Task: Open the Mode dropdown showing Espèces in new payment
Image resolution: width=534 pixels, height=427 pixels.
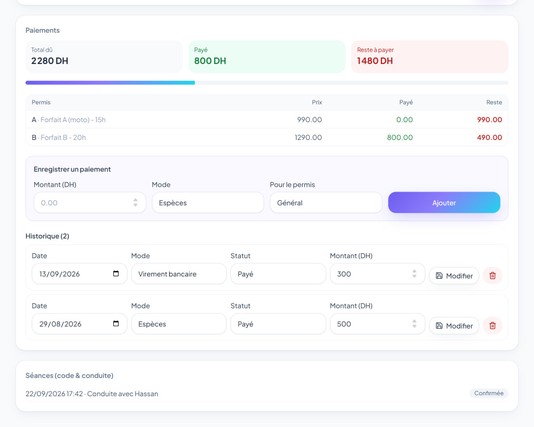Action: (208, 203)
